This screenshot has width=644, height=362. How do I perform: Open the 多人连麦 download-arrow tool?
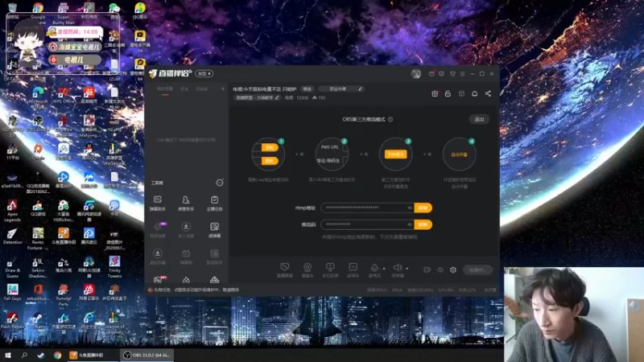186,230
